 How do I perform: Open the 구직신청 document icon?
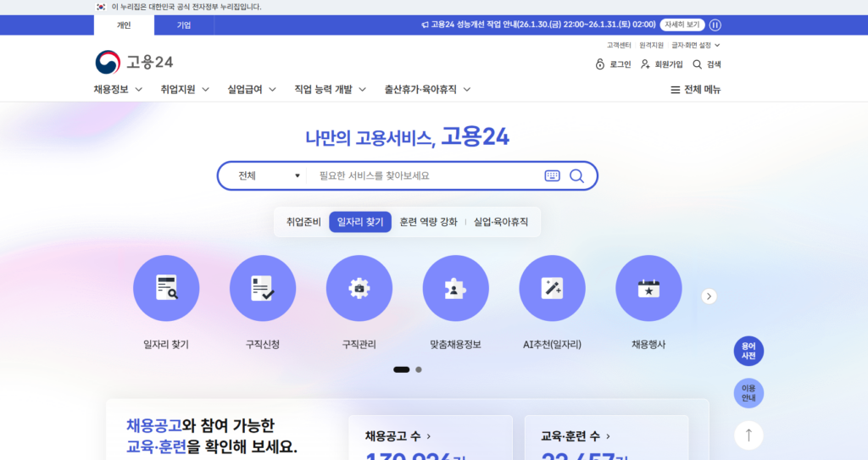[263, 288]
